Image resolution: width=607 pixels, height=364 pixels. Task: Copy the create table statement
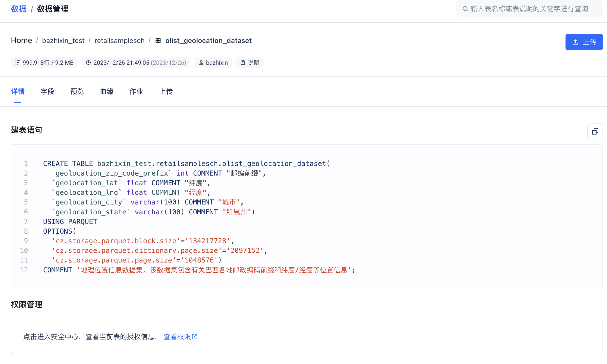595,131
